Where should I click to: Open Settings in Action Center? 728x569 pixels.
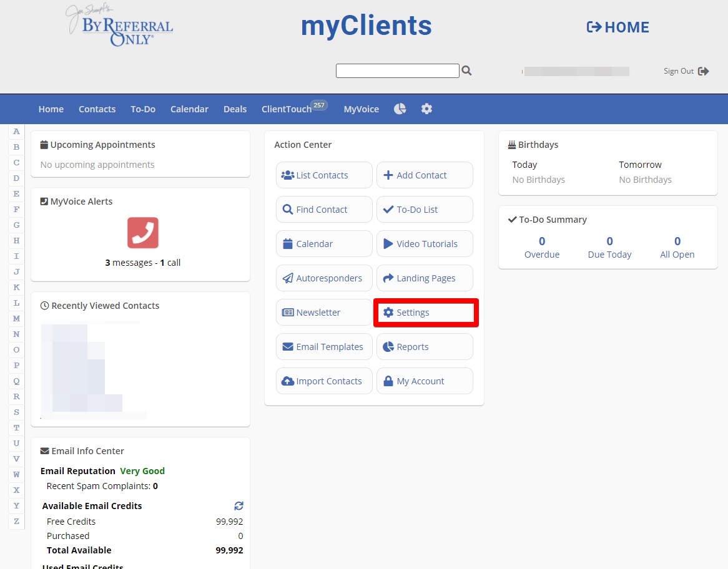point(426,313)
